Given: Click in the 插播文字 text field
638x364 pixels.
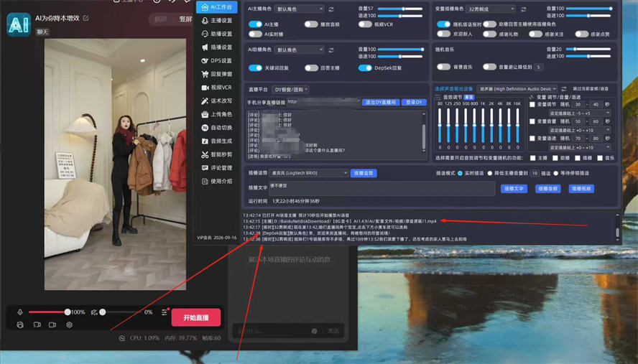Looking at the screenshot, I should pos(382,188).
